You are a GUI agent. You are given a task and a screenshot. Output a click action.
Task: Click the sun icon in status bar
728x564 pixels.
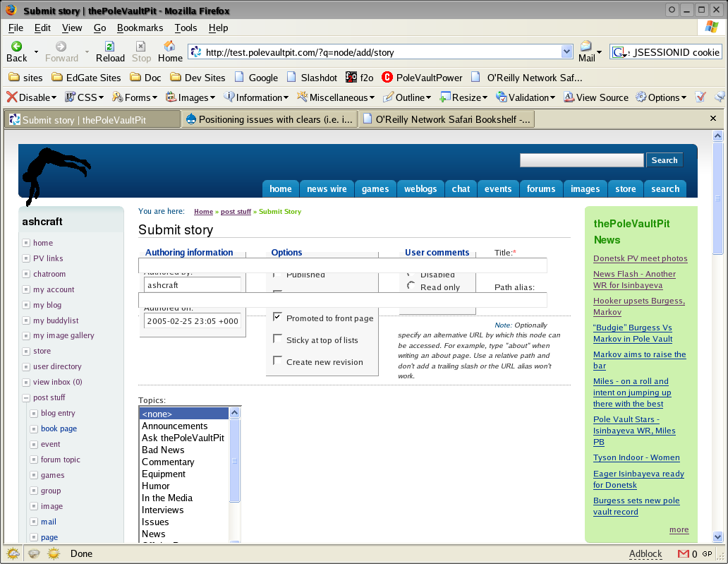[x=54, y=553]
